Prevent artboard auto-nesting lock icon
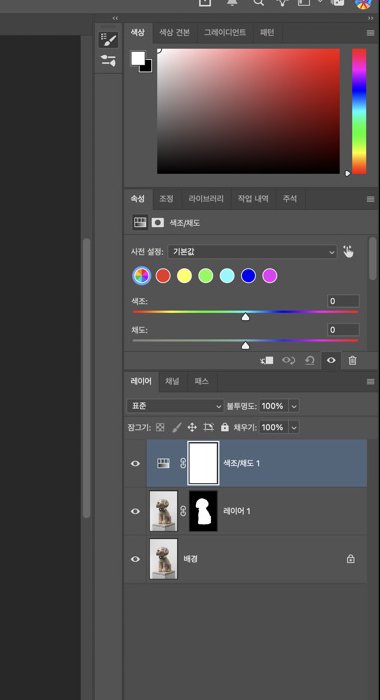380x700 pixels. coord(209,427)
